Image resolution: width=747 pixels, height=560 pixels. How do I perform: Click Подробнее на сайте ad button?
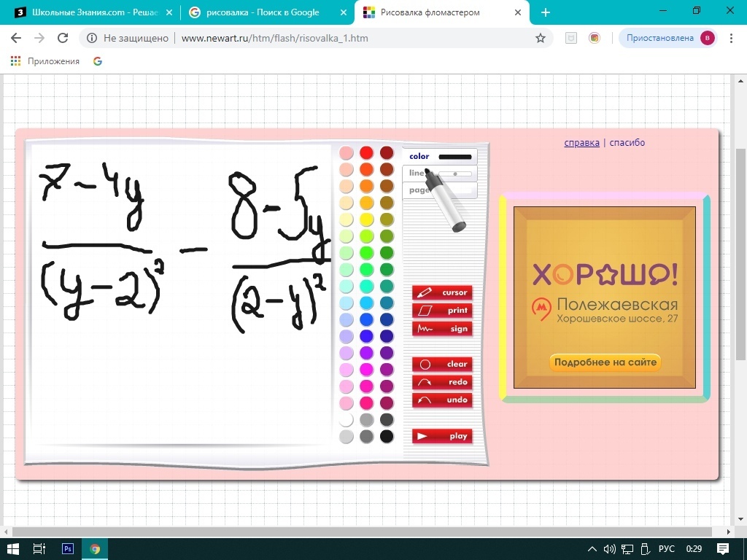pos(605,362)
